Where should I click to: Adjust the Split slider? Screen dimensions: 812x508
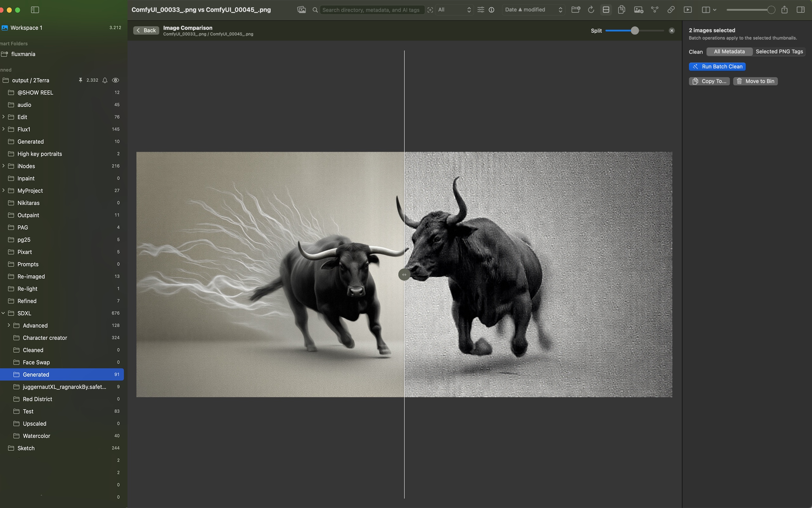tap(634, 30)
